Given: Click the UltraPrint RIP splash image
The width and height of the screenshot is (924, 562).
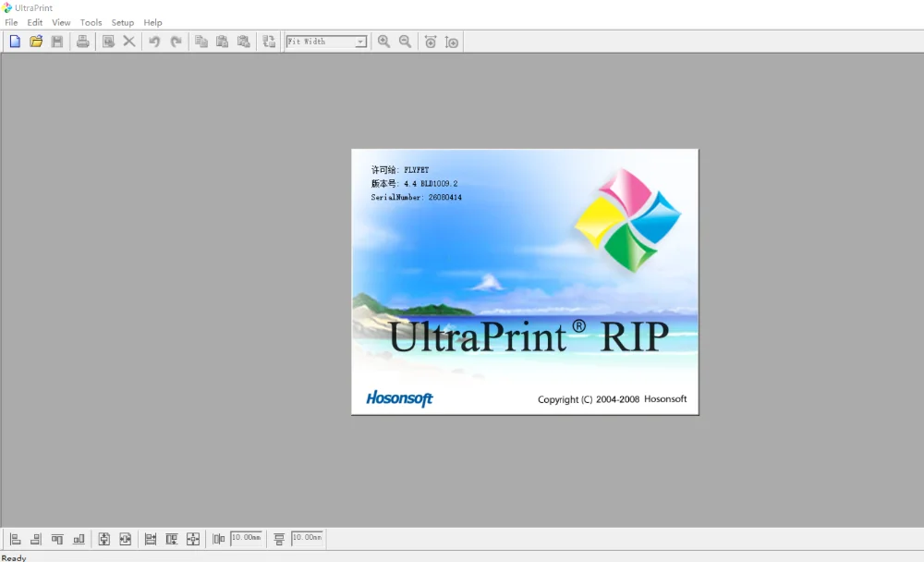Looking at the screenshot, I should 525,282.
